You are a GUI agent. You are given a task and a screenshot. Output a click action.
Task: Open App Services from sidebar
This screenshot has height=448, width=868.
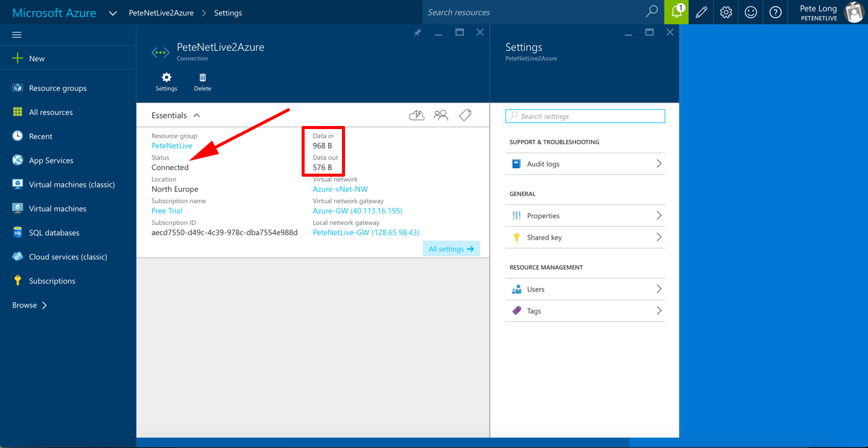(51, 160)
